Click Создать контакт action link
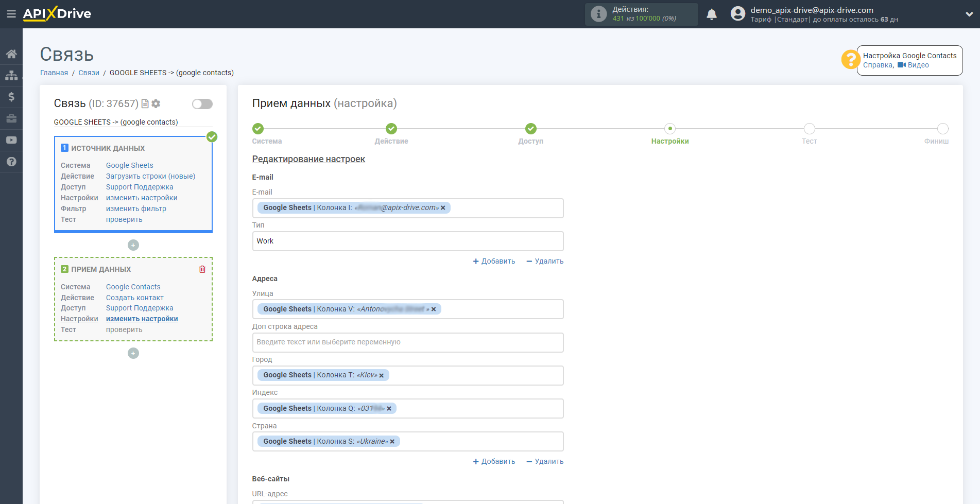 [135, 298]
